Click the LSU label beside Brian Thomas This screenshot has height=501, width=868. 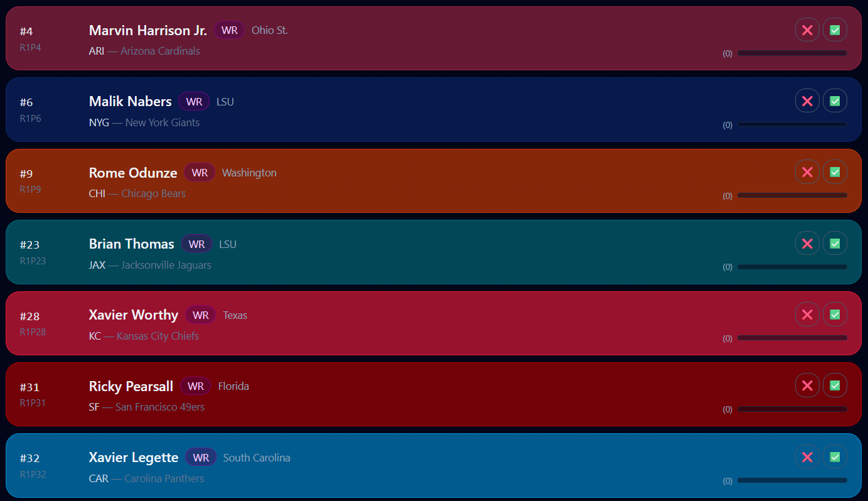pyautogui.click(x=228, y=244)
